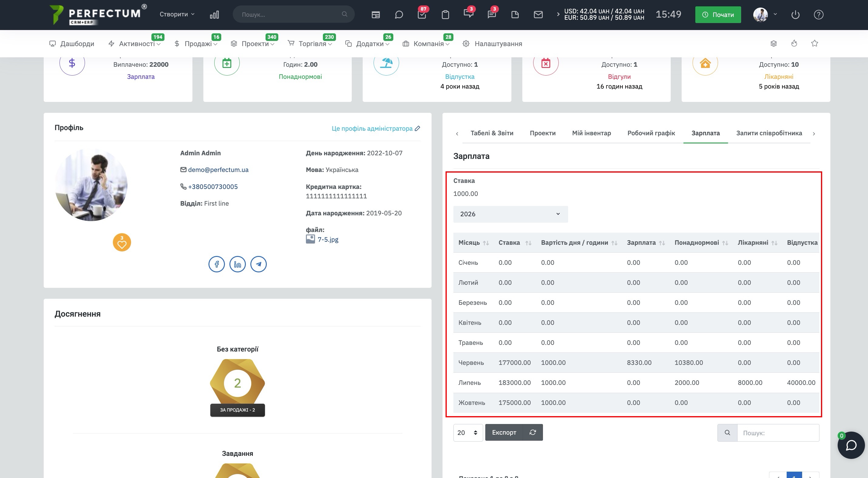The height and width of the screenshot is (478, 868).
Task: Open the LinkedIn profile icon
Action: point(238,264)
